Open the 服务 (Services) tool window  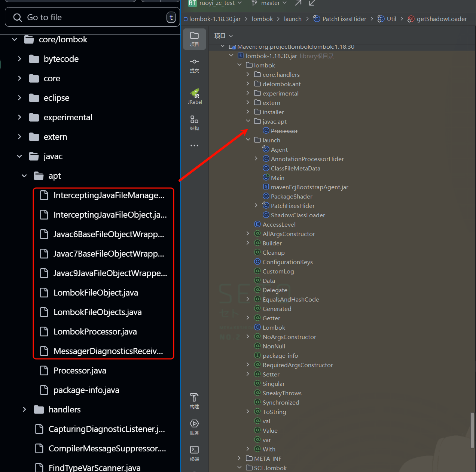[195, 427]
